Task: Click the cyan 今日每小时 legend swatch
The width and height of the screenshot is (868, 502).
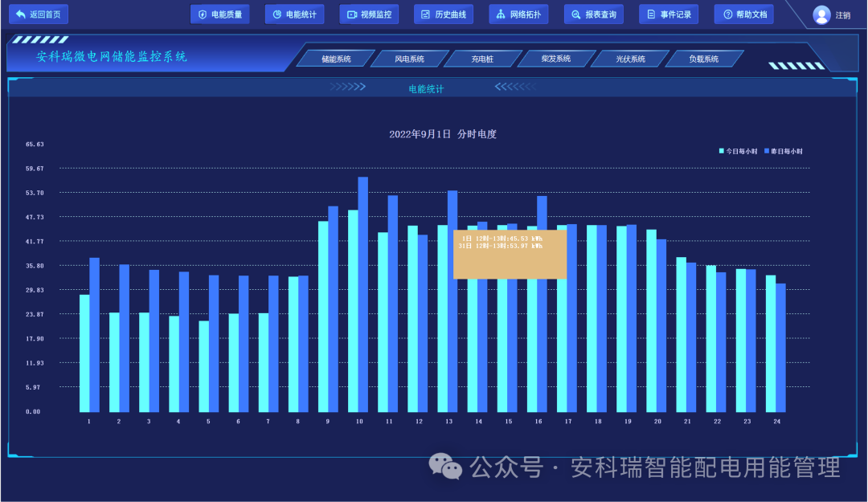Action: (721, 151)
